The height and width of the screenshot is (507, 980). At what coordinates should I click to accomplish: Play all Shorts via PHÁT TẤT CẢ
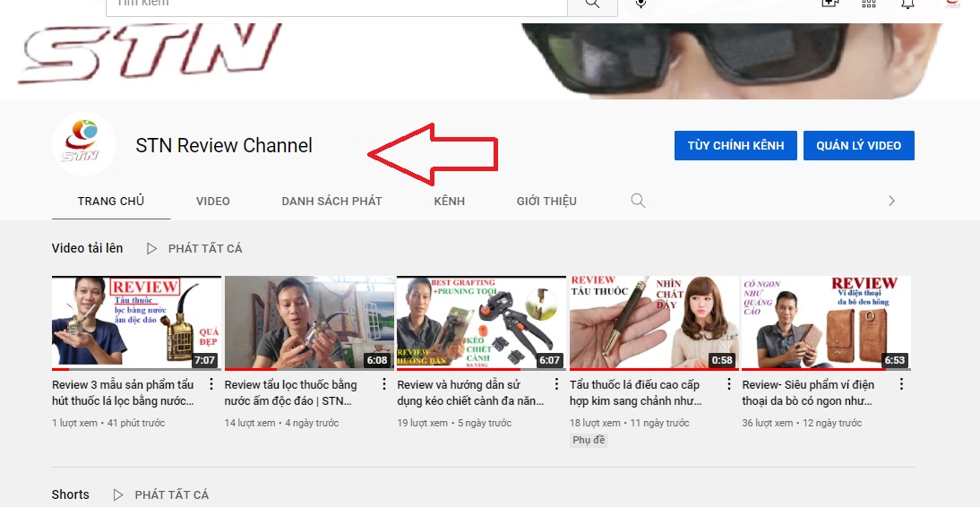pyautogui.click(x=161, y=494)
